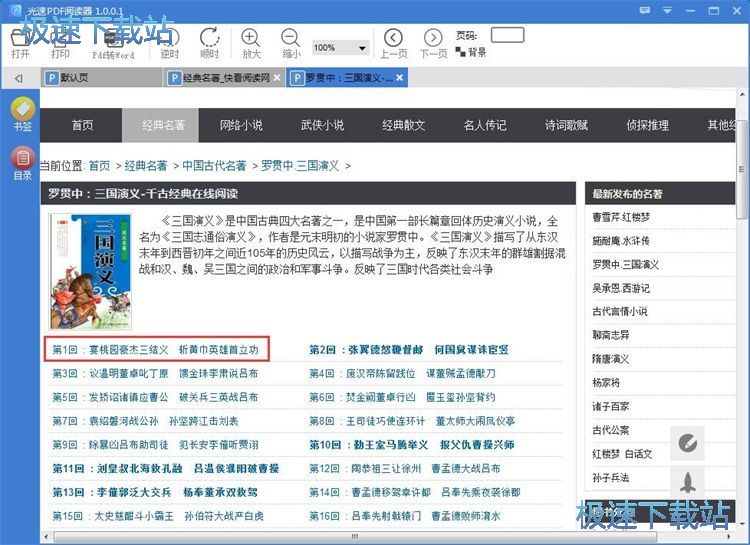Viewport: 750px width, 545px height.
Task: Zoom out using the 缩小 magnifier
Action: (291, 43)
